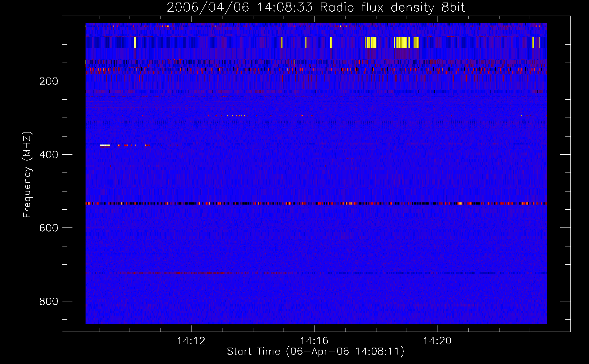The height and width of the screenshot is (364, 589).
Task: Click the widest yellow burst block in the top band
Action: 402,43
